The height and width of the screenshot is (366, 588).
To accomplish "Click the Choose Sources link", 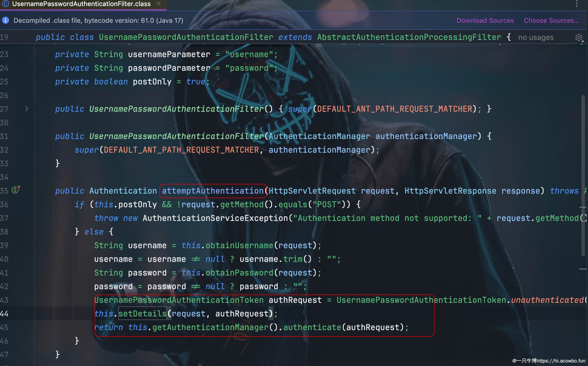I will pos(551,20).
